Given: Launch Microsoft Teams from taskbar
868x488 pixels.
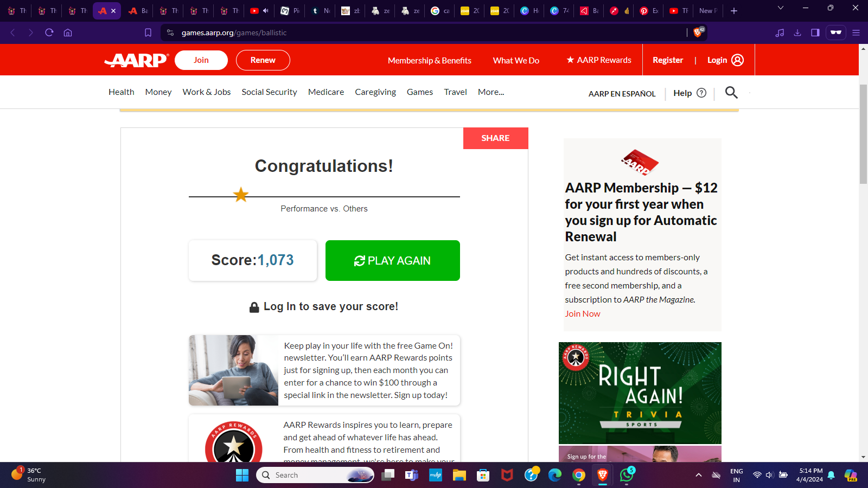Looking at the screenshot, I should click(412, 476).
